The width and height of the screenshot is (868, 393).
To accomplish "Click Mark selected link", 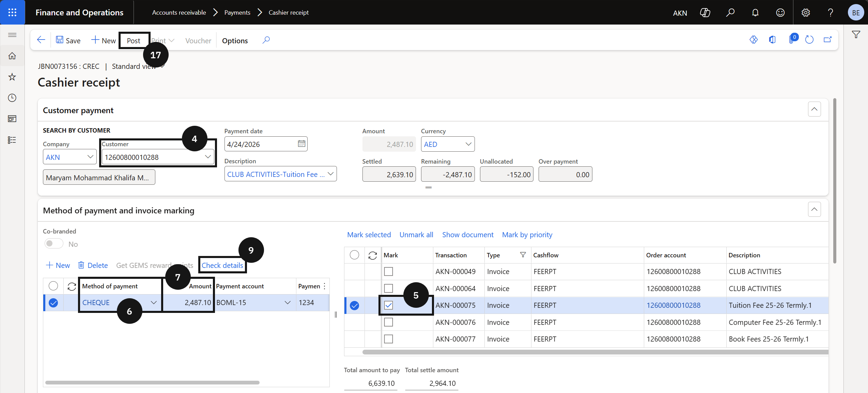I will (x=369, y=235).
